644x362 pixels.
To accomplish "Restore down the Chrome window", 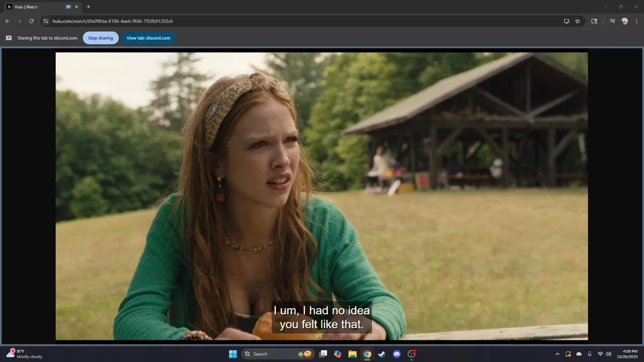I will (620, 7).
